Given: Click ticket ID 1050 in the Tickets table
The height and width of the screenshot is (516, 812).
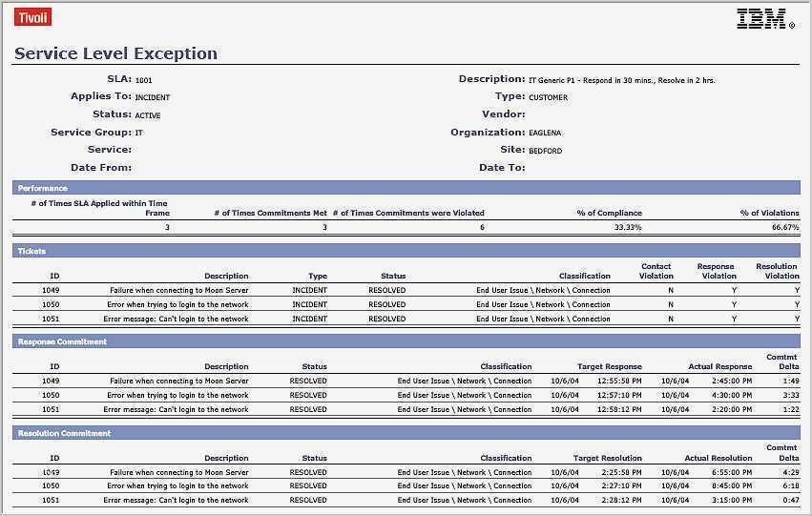Looking at the screenshot, I should [51, 305].
